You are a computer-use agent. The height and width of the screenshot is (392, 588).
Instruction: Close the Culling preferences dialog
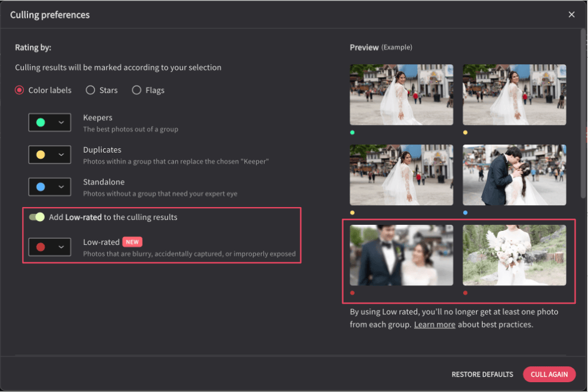[x=571, y=15]
